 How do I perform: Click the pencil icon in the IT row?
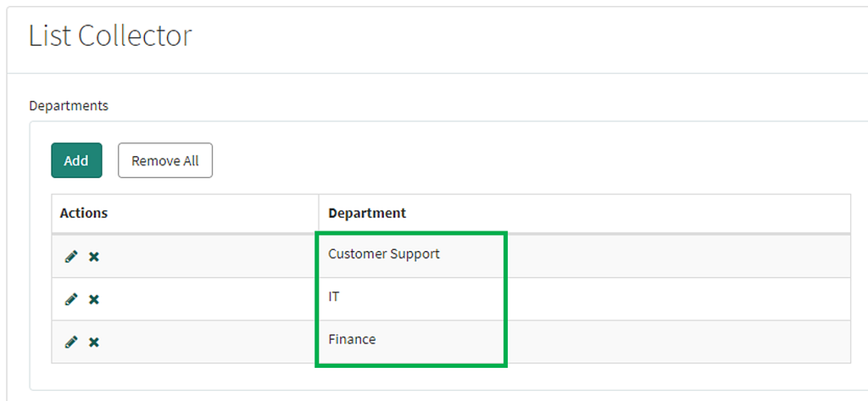pyautogui.click(x=71, y=299)
